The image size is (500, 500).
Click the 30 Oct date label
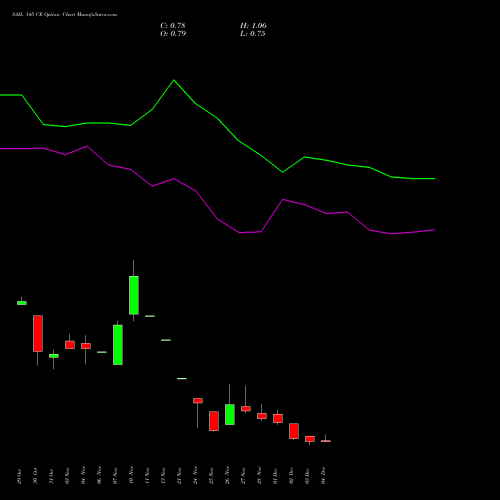coord(35,476)
